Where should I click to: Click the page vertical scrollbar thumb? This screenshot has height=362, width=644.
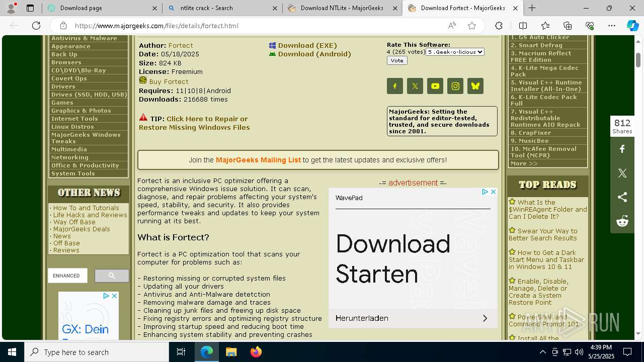tap(638, 59)
